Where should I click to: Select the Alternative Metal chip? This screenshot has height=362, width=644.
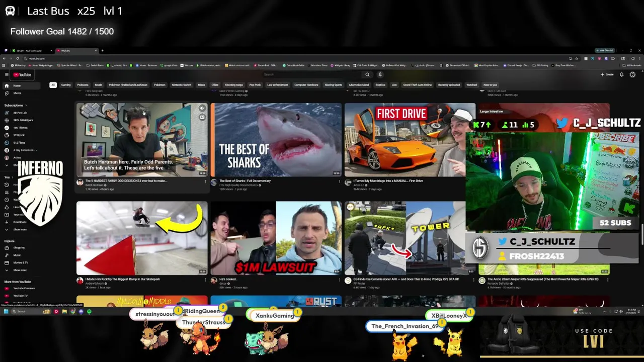pos(359,85)
